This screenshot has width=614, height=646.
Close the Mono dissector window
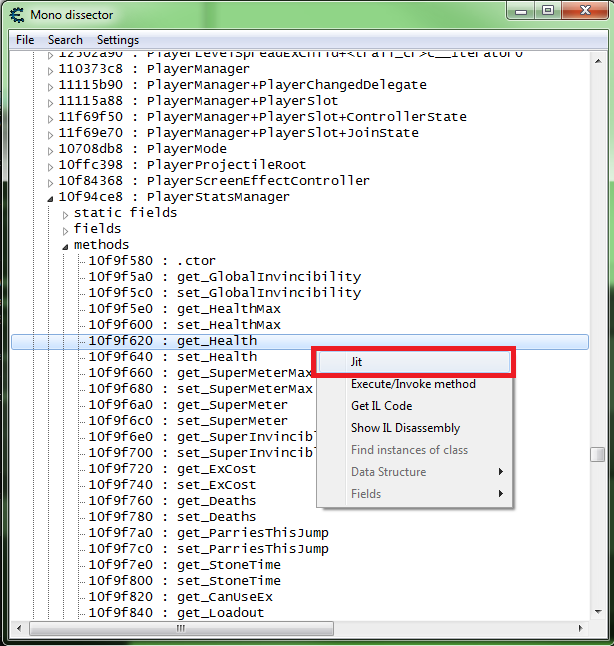pos(585,11)
